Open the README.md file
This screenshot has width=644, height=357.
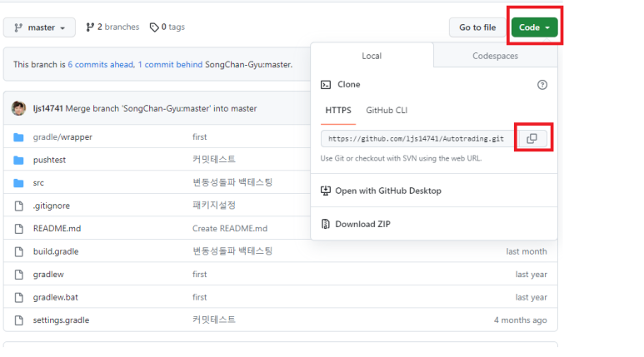tap(57, 229)
